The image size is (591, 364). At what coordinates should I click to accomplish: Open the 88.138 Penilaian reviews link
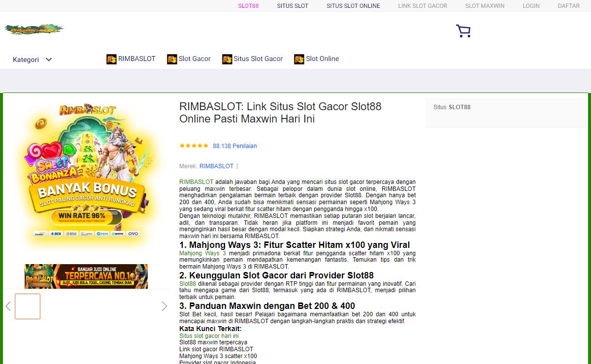click(235, 146)
